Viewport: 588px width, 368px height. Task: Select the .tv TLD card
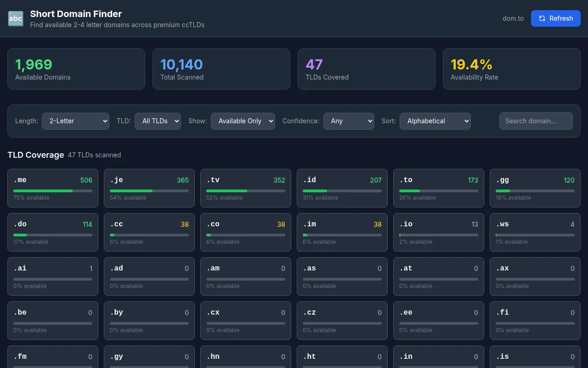(x=246, y=188)
